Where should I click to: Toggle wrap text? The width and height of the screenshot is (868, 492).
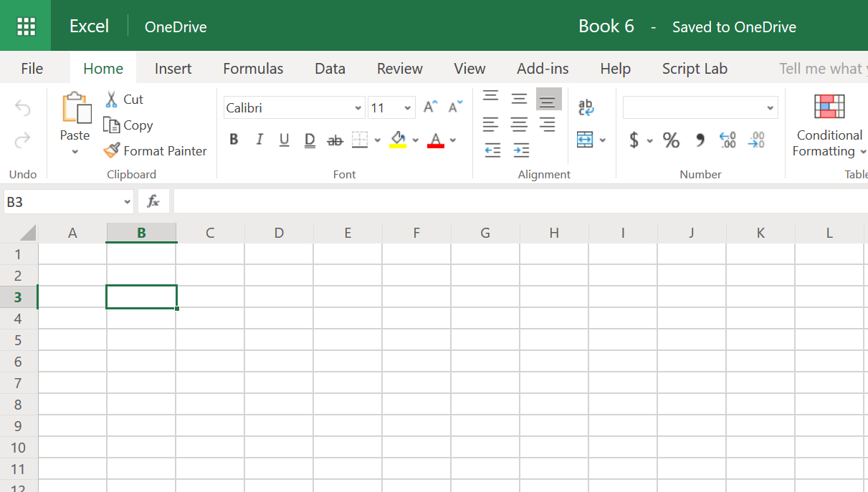[x=586, y=107]
